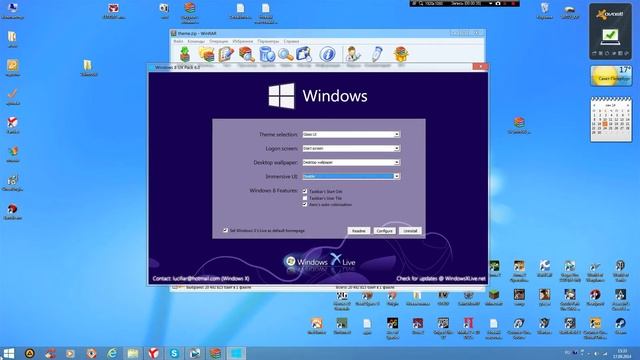Image resolution: width=640 pixels, height=360 pixels.
Task: Click the Comment pen icon in WinRAR toolbar
Action: pos(377,54)
